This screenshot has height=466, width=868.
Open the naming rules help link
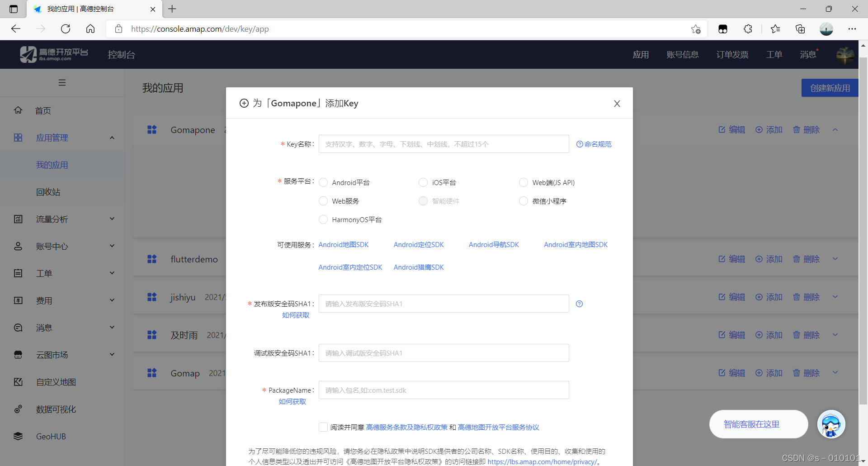point(594,144)
